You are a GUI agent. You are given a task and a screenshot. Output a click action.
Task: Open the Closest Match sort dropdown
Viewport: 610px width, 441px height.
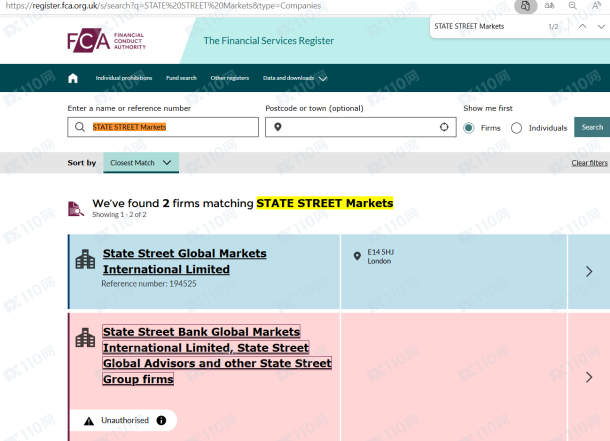coord(141,163)
